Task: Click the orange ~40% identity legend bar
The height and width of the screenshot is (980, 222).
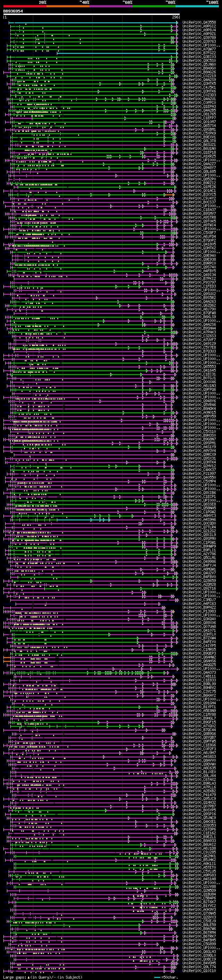Action: pos(68,6)
